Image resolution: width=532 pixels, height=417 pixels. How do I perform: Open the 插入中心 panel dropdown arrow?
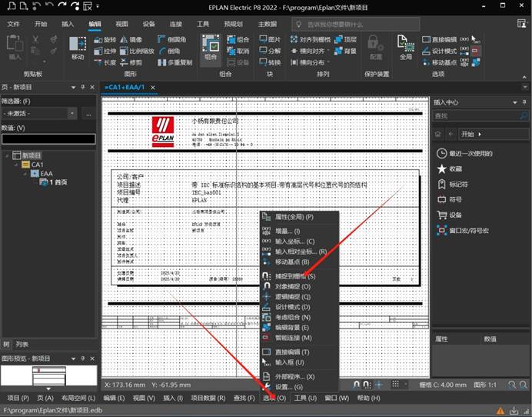(514, 102)
